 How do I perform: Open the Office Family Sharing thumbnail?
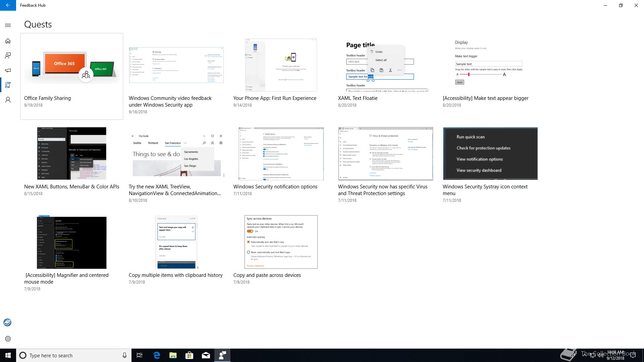click(x=72, y=65)
